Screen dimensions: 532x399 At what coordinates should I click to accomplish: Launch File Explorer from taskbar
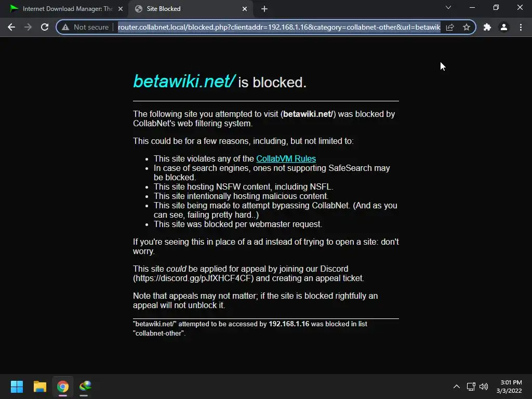(39, 387)
